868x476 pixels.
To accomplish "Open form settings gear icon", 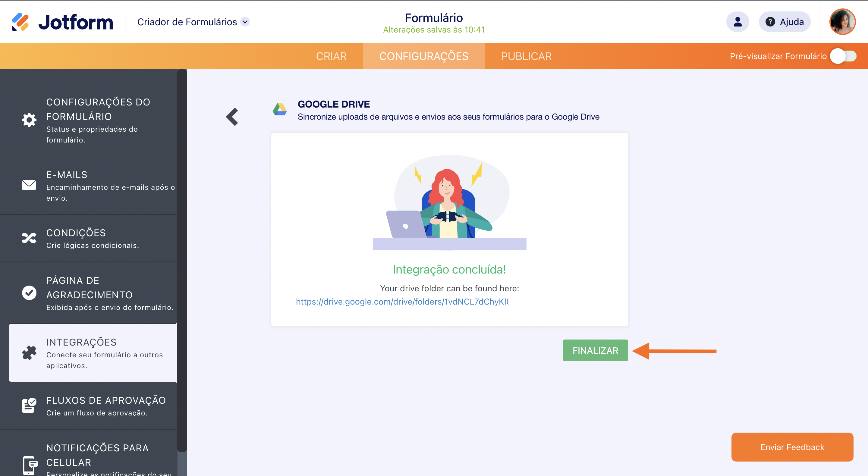I will (x=29, y=120).
